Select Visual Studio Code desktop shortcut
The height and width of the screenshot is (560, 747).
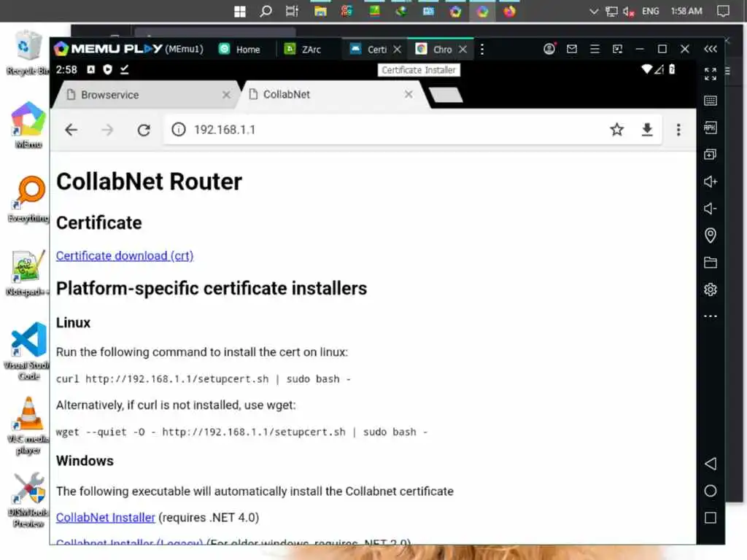point(28,351)
